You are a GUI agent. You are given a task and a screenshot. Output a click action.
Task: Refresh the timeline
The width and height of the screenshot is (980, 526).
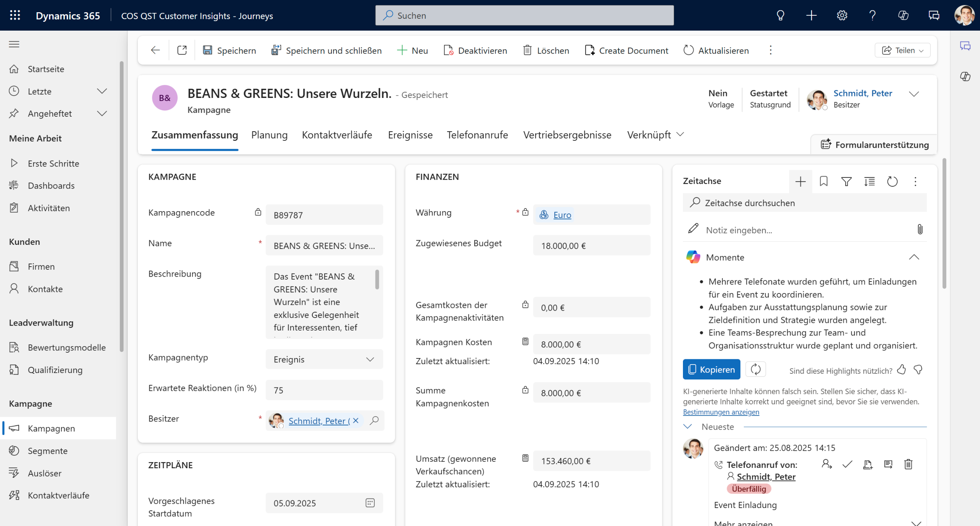click(892, 182)
